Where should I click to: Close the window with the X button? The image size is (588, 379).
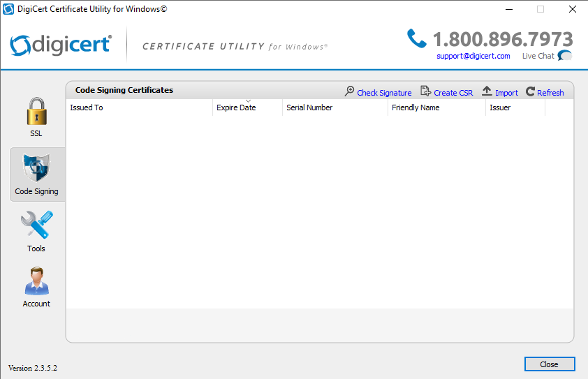pyautogui.click(x=572, y=9)
